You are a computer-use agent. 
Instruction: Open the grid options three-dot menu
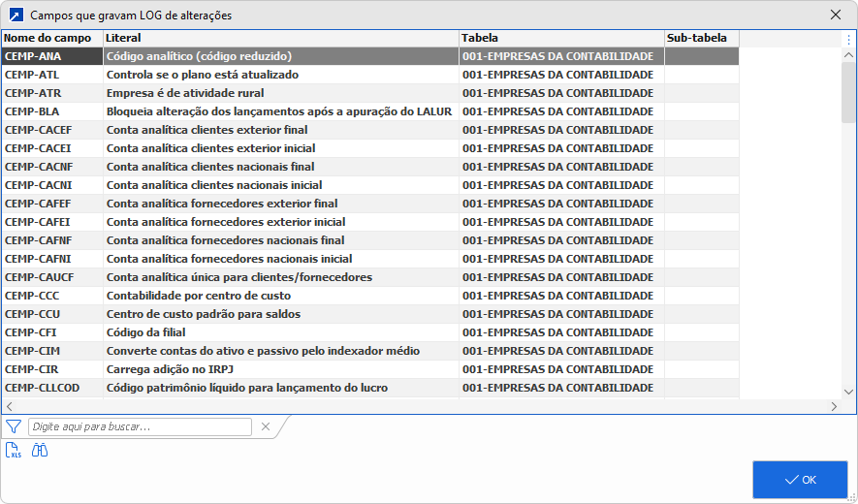click(848, 39)
